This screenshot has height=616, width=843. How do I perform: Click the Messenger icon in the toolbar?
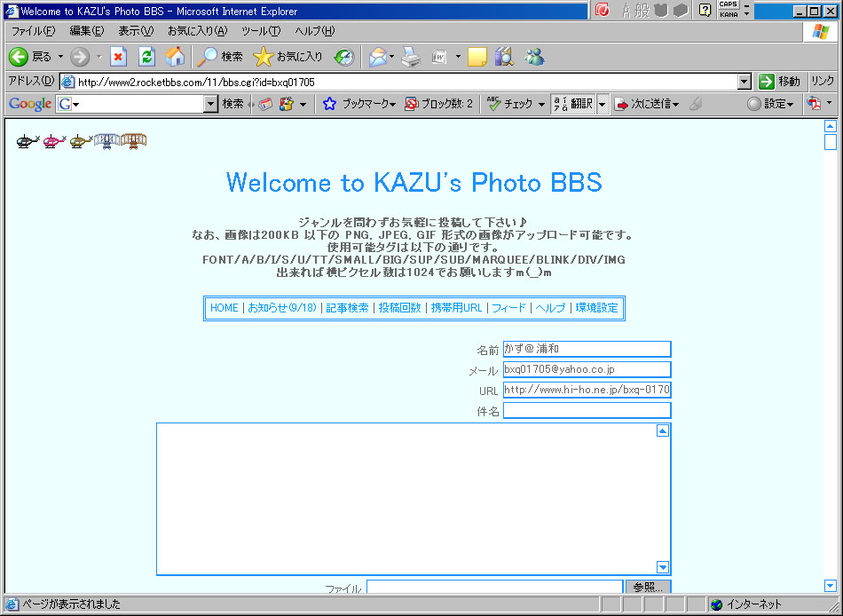point(534,57)
